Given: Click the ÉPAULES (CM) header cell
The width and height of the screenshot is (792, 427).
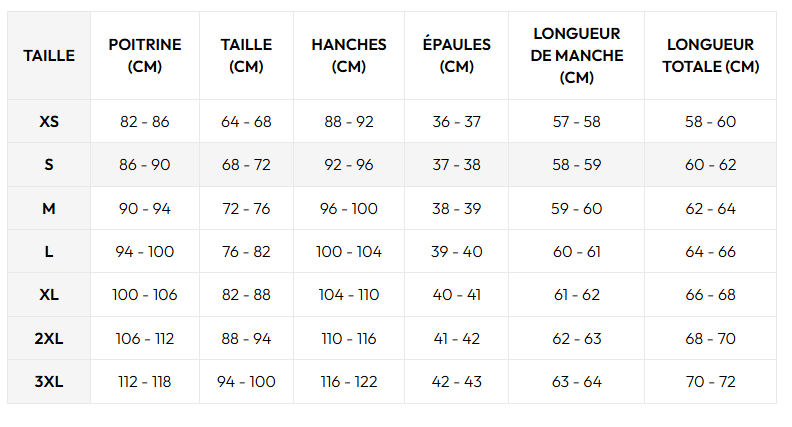Looking at the screenshot, I should 456,56.
